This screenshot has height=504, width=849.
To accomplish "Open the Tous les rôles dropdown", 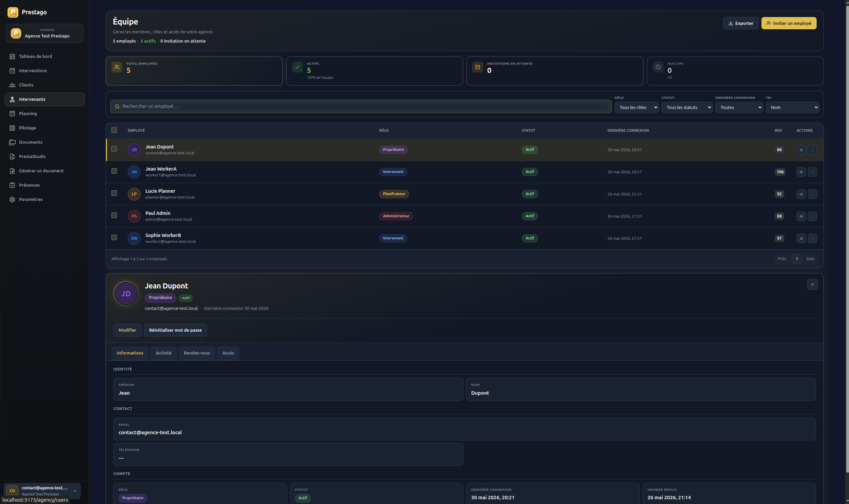I will (x=636, y=107).
